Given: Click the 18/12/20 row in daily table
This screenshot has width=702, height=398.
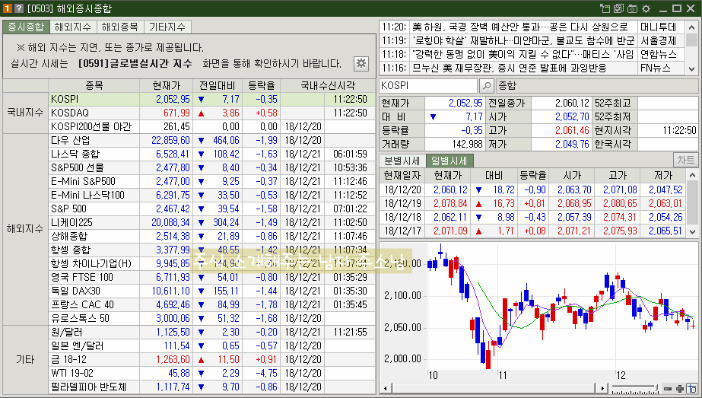Looking at the screenshot, I should pyautogui.click(x=533, y=190).
